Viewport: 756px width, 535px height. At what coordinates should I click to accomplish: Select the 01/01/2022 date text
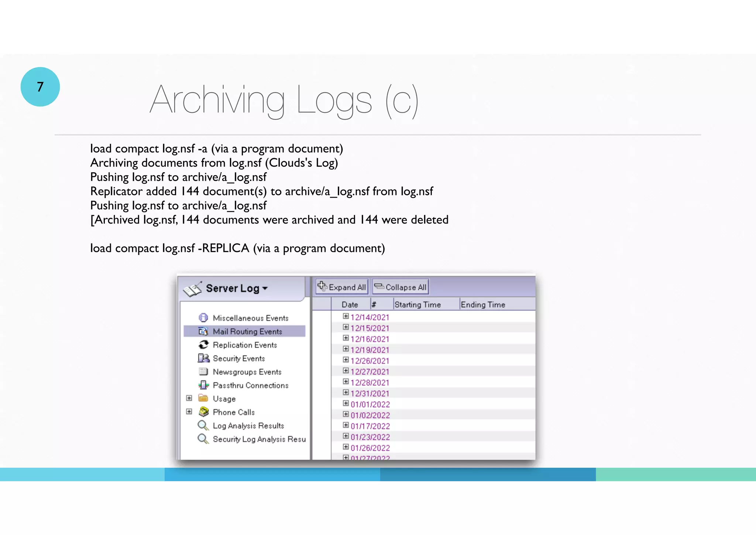pos(370,405)
